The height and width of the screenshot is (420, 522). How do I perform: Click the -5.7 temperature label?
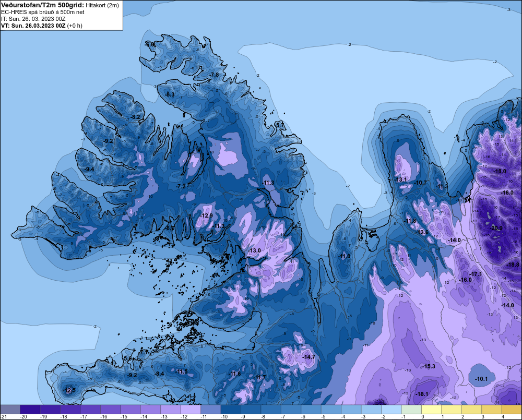[x=280, y=125]
